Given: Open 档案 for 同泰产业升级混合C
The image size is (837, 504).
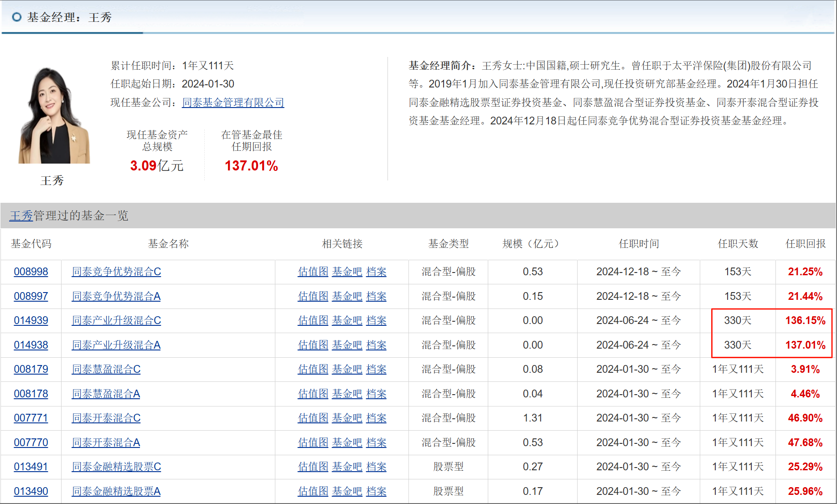Looking at the screenshot, I should tap(377, 320).
